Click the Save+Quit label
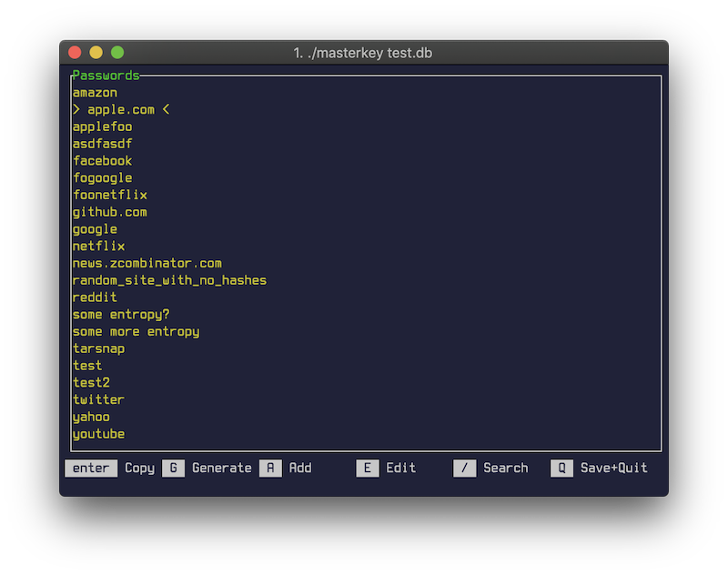The height and width of the screenshot is (575, 728). (613, 468)
